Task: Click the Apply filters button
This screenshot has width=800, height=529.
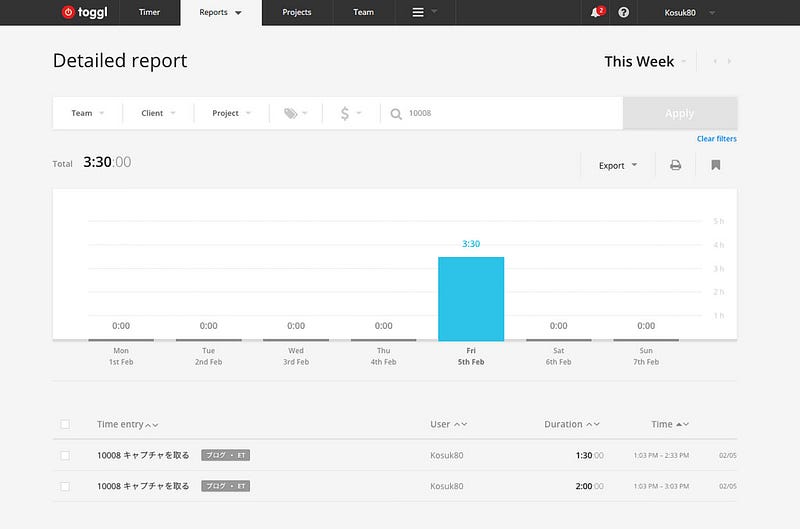Action: click(x=680, y=113)
